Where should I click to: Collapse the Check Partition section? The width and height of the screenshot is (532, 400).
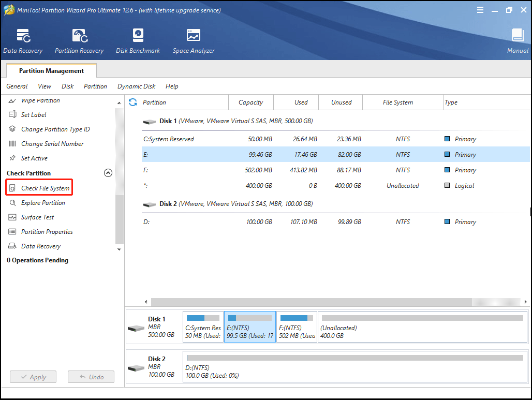(x=108, y=173)
